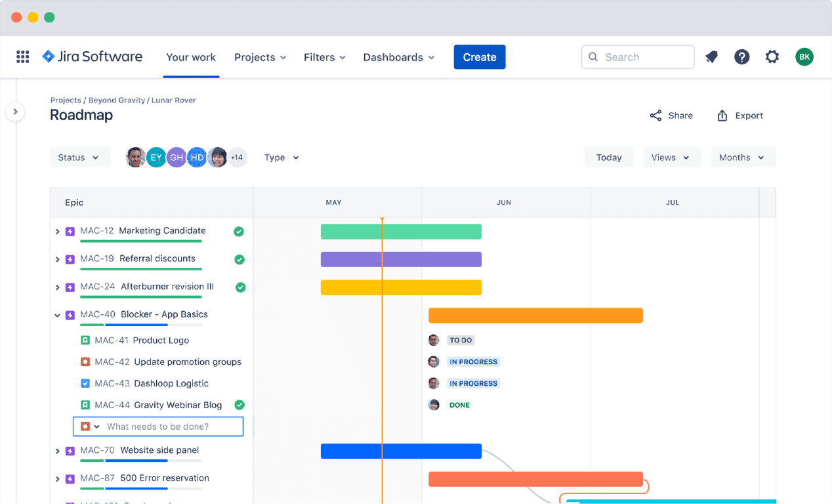Click the red bug icon beside MAC-42
This screenshot has height=504, width=832.
84,362
